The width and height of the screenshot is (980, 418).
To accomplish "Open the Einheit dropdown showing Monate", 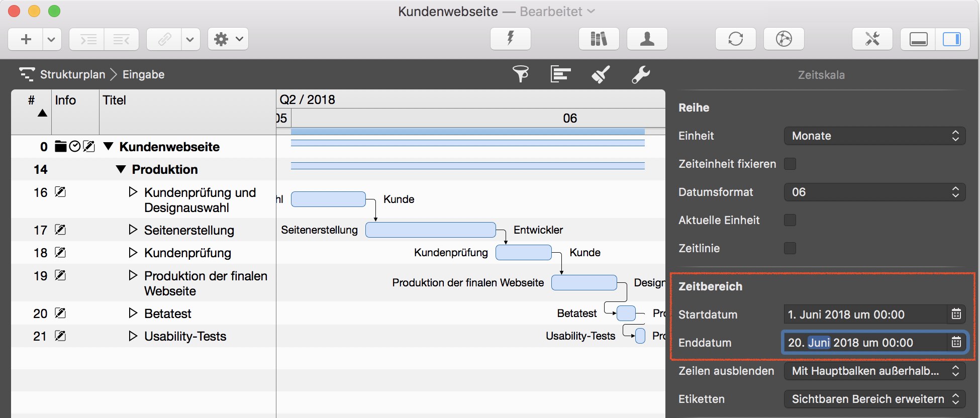I will (x=874, y=136).
